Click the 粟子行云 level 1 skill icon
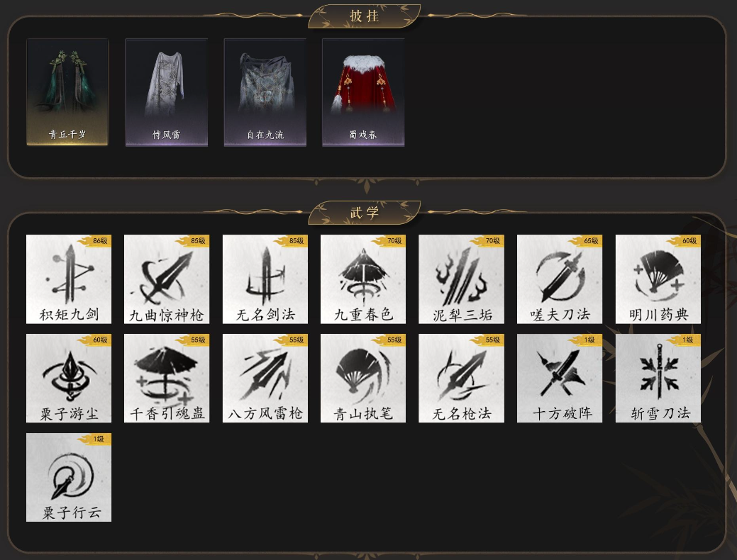 pyautogui.click(x=69, y=477)
